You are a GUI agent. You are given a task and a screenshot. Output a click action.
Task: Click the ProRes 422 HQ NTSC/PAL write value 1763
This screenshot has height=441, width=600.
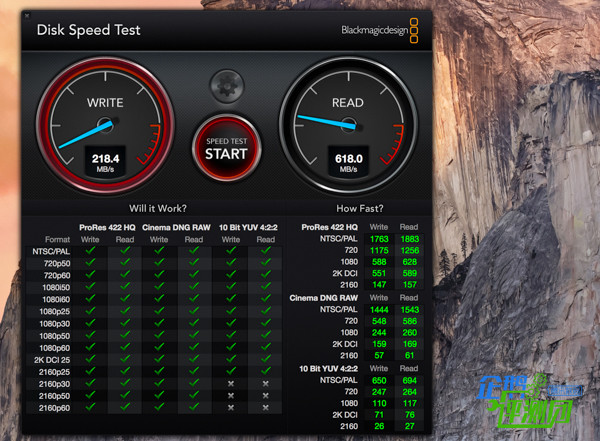click(x=379, y=239)
